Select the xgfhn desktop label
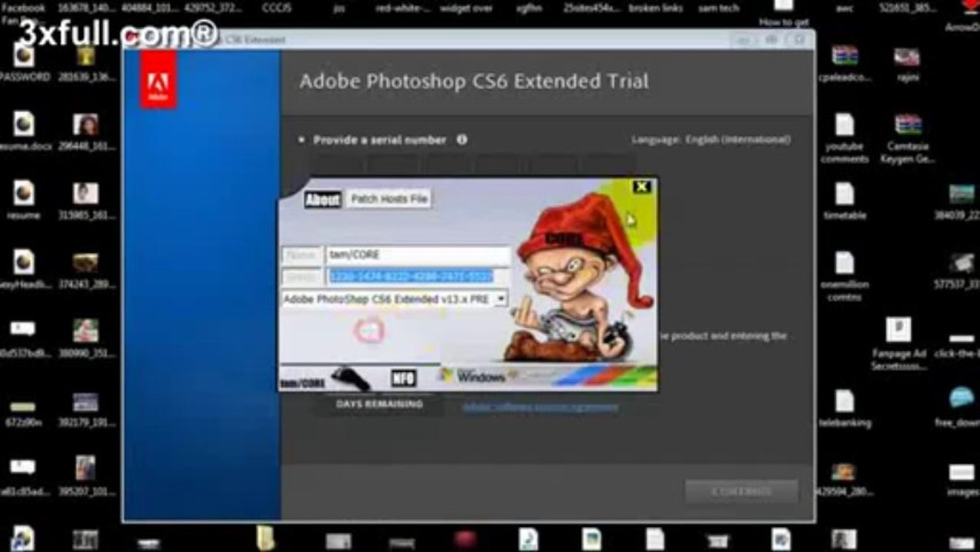Viewport: 980px width, 552px height. [x=529, y=8]
